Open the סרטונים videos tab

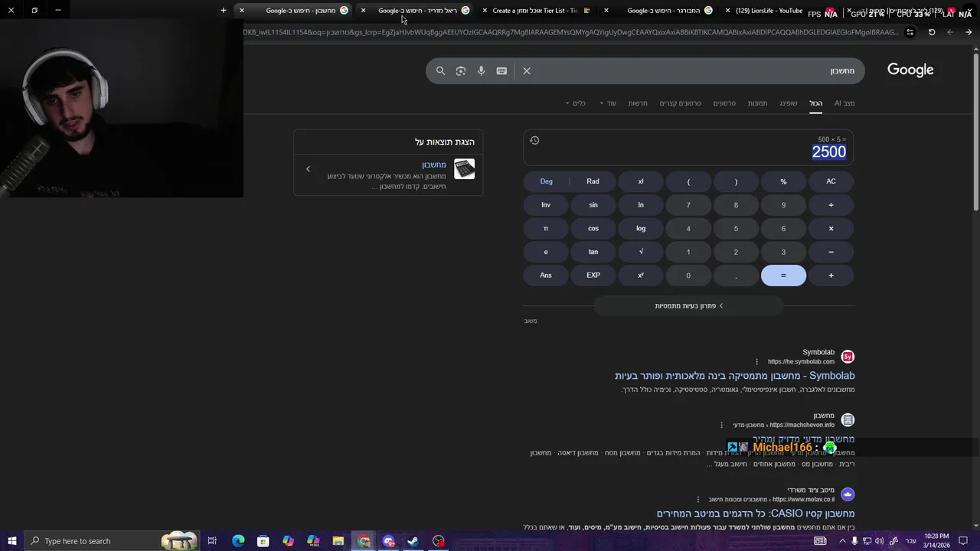click(724, 103)
